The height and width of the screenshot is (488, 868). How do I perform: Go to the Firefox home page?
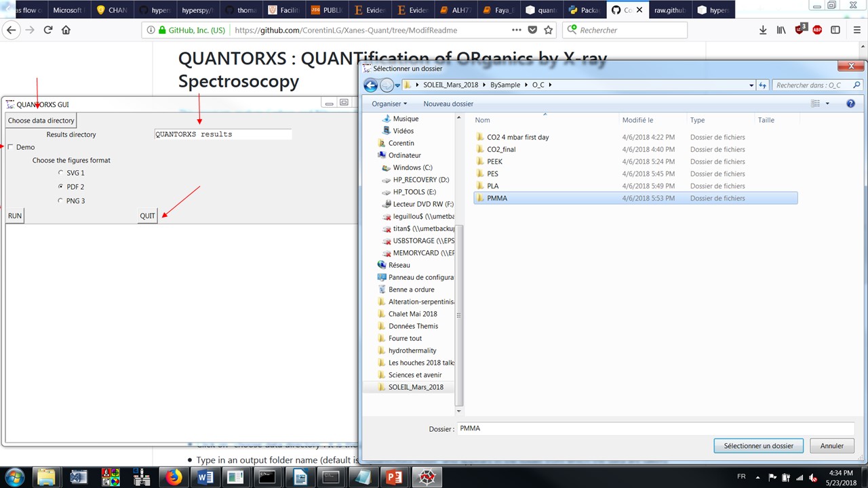point(66,30)
